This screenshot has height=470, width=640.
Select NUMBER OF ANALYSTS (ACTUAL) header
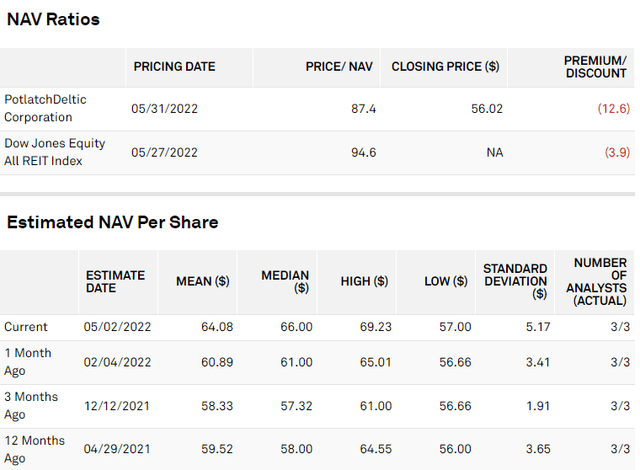click(596, 282)
